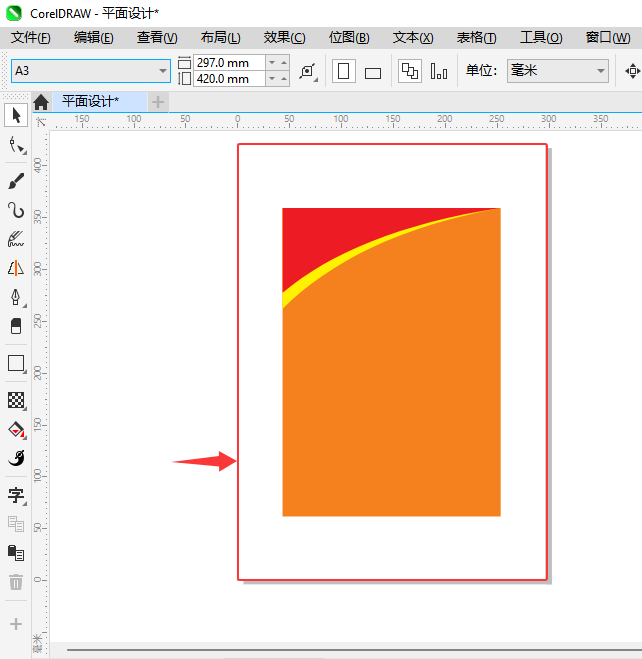Select the Smart drawing tool

click(16, 239)
